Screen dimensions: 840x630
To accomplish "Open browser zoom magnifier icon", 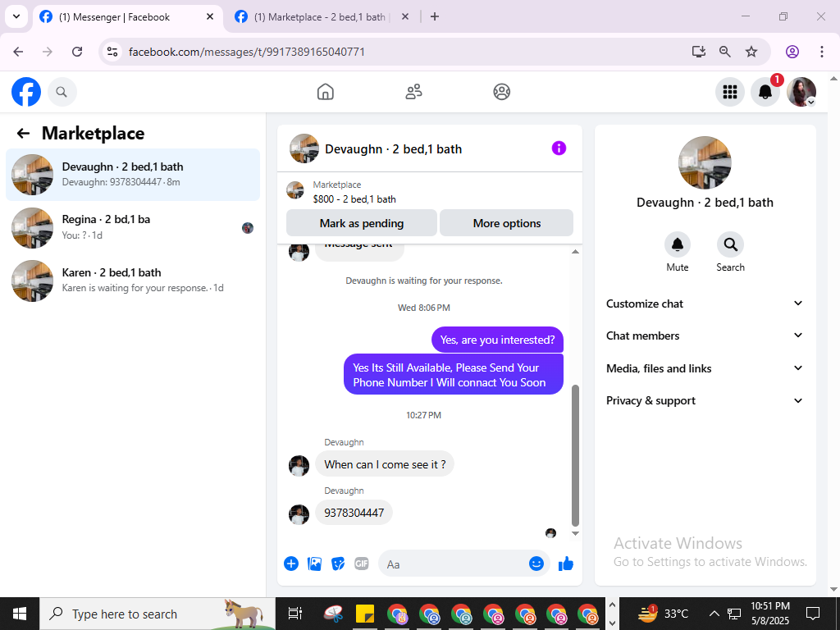I will click(725, 52).
